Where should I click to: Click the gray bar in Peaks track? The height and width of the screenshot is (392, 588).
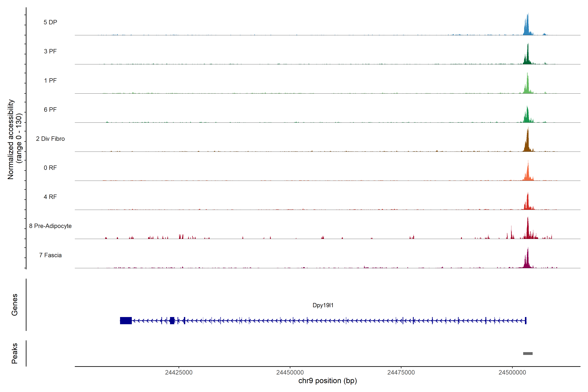point(528,353)
